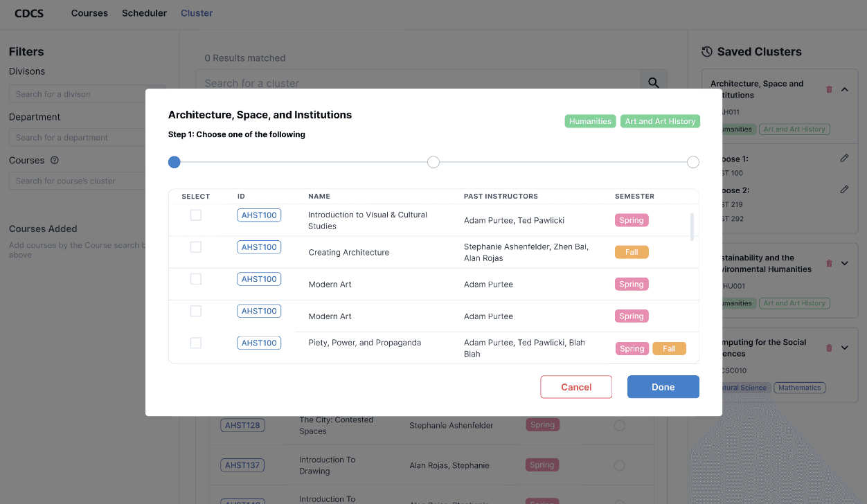This screenshot has height=504, width=867.
Task: Click the PAST INSTRUCTORS column header
Action: 501,197
